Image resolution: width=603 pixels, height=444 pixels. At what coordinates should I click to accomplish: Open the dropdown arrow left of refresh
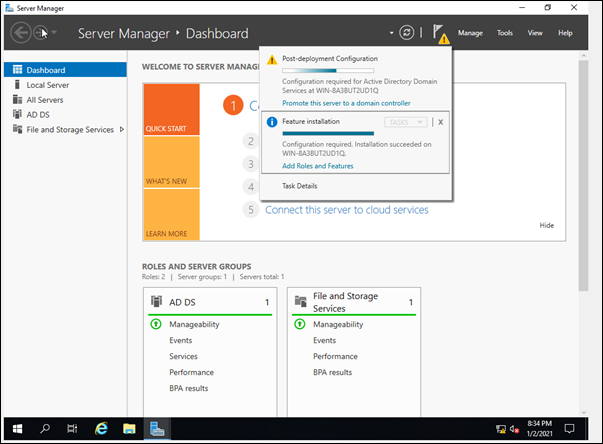[391, 33]
